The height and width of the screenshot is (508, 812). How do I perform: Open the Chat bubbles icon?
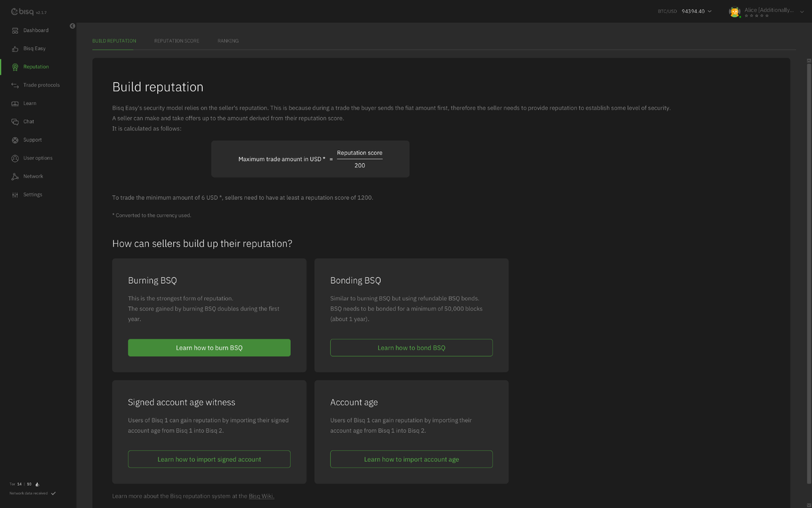tap(15, 122)
